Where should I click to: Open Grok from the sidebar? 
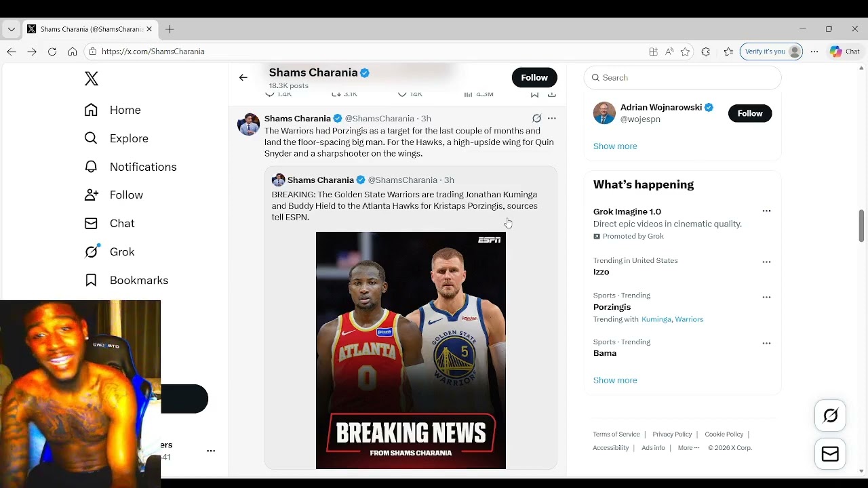point(109,252)
